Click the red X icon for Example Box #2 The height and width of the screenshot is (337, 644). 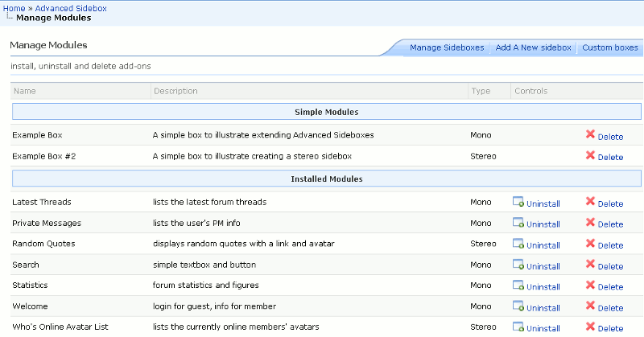[590, 156]
